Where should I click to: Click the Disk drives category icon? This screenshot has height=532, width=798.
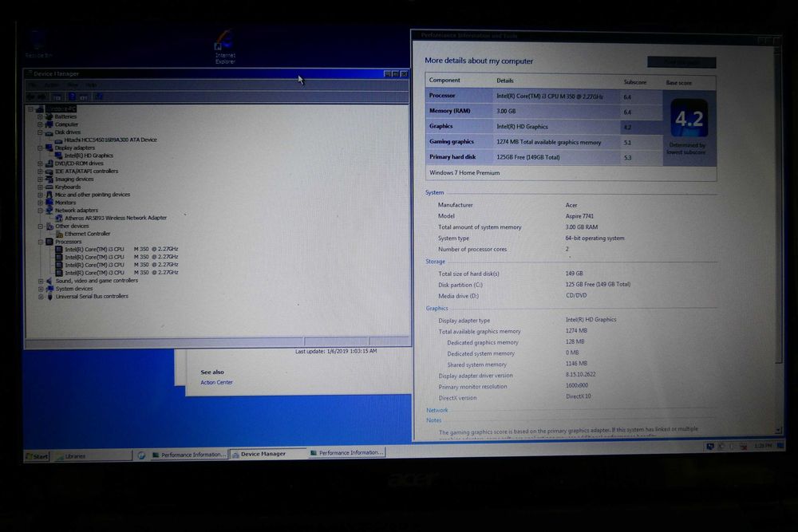point(49,132)
